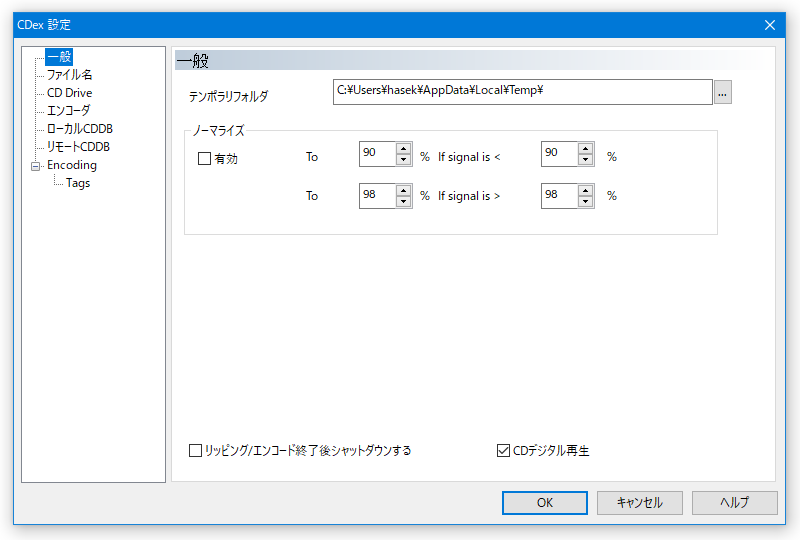Select the 一般 tree item
This screenshot has width=800, height=540.
coord(59,57)
